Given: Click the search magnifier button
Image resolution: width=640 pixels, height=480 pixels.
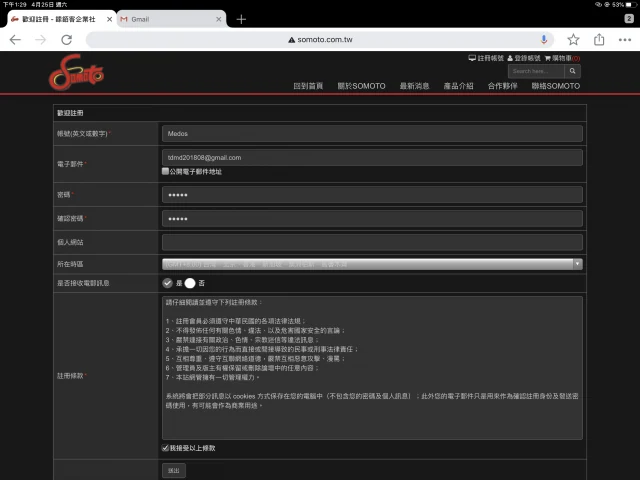Looking at the screenshot, I should tap(572, 71).
